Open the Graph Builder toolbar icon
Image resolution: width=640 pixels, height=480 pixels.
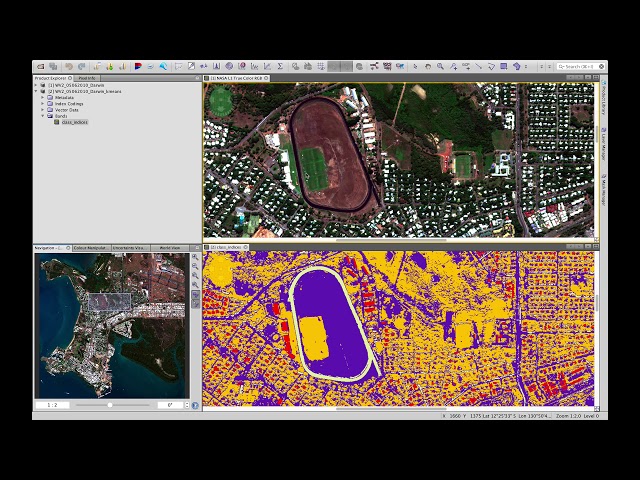[374, 66]
